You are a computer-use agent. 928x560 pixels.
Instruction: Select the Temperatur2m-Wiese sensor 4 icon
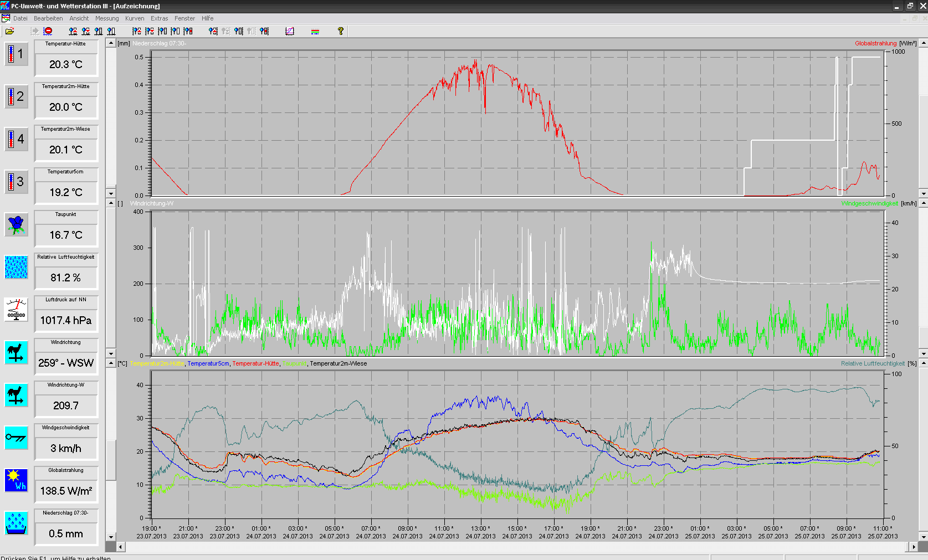coord(17,139)
